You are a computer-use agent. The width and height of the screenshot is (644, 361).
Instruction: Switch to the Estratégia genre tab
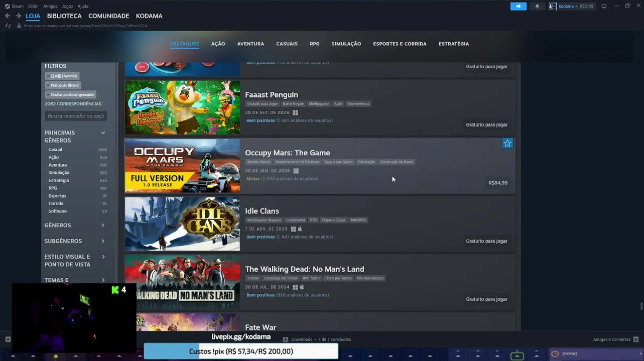[x=454, y=44]
